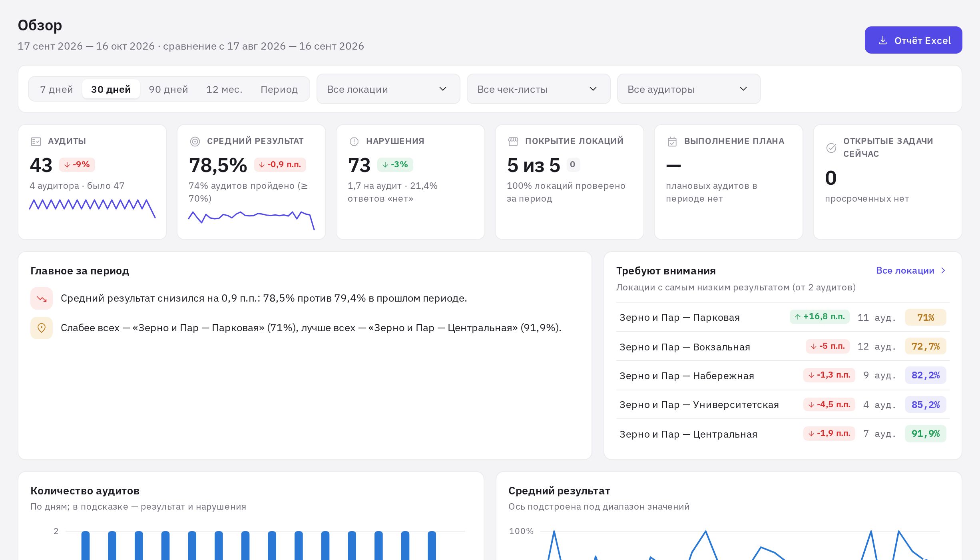Click the -0,9 п.п. badge in Средний результат
This screenshot has height=560, width=980.
tap(280, 164)
